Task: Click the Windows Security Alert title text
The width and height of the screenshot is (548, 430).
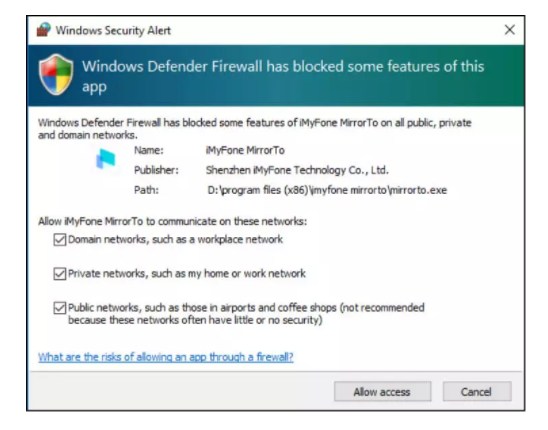Action: coord(113,30)
